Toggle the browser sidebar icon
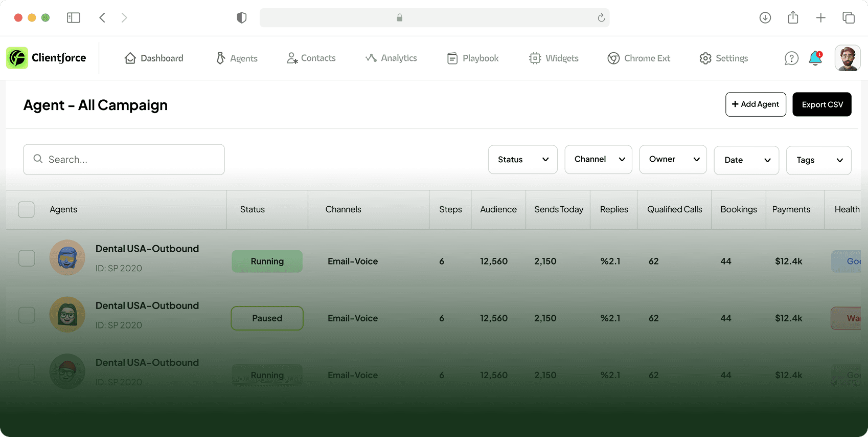Image resolution: width=868 pixels, height=437 pixels. tap(74, 18)
